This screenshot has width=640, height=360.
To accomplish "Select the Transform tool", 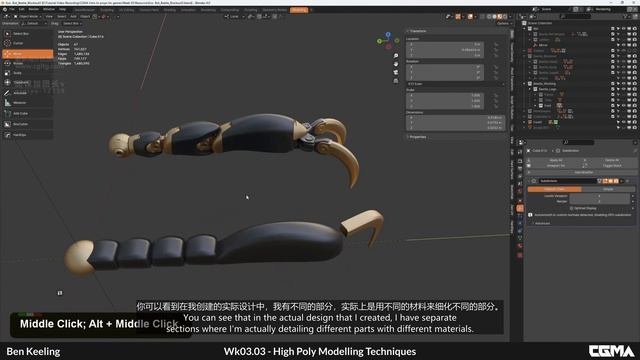I will point(28,82).
